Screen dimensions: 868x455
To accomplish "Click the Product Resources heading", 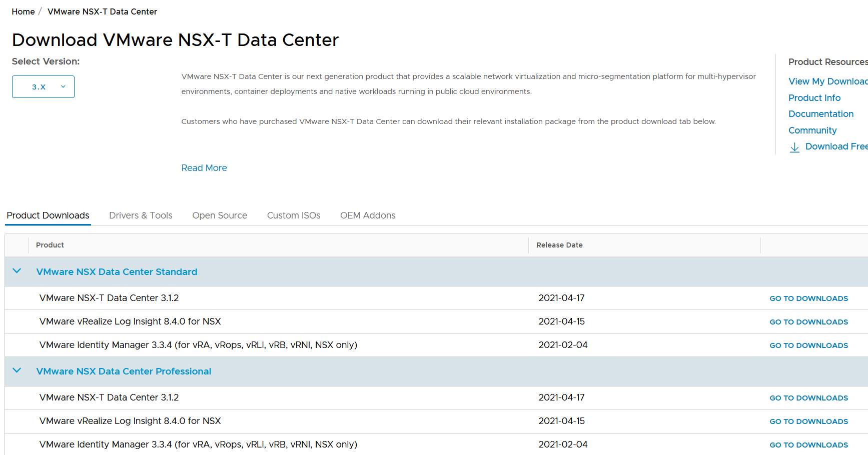I will (828, 62).
